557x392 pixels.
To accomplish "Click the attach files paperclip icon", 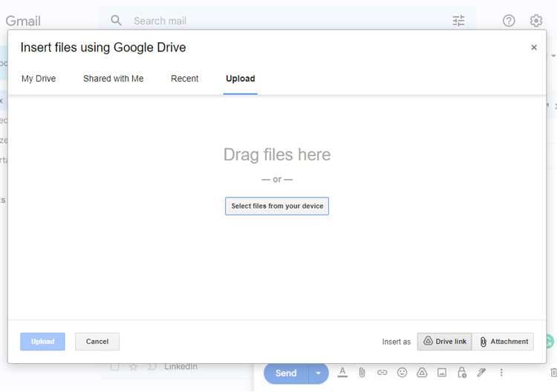I will pyautogui.click(x=362, y=373).
